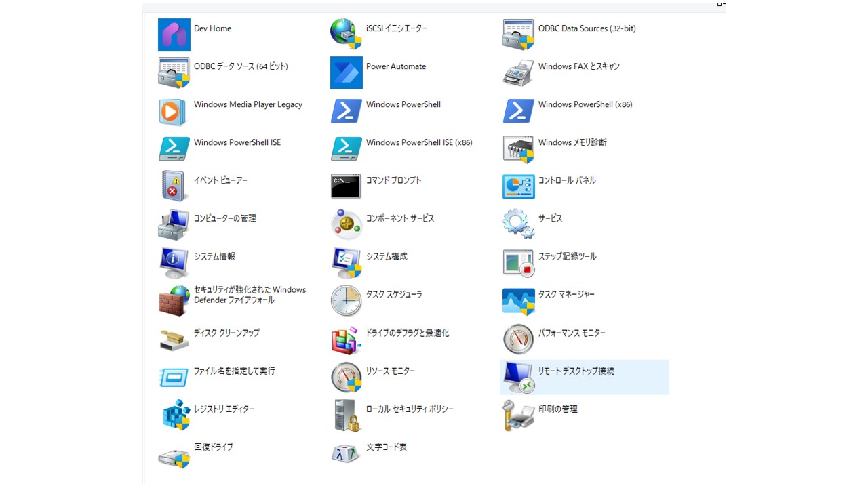Screen dimensions: 868x488
Task: Click the 'コマンド プロンプト' label text
Action: (394, 180)
